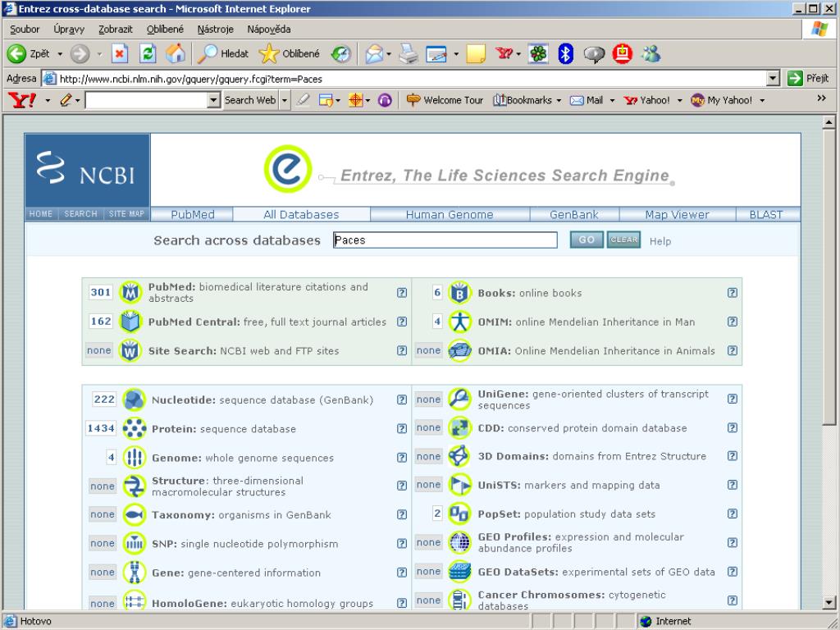Open help for Books database row

click(x=733, y=293)
